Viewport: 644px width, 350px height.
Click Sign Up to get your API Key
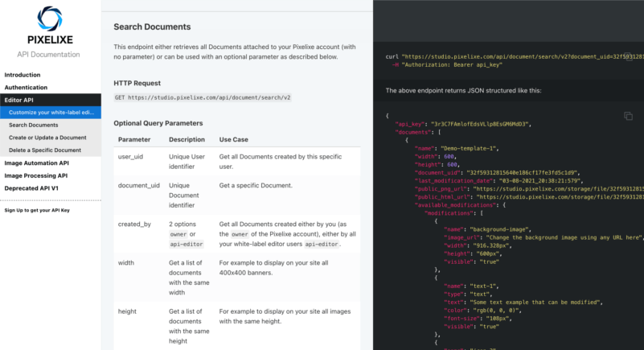(37, 210)
